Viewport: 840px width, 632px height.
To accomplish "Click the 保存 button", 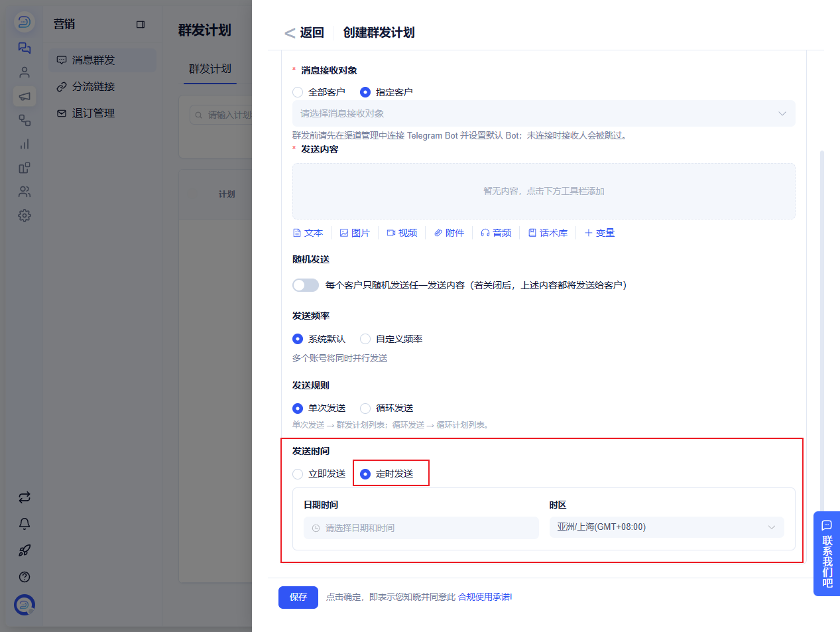I will click(298, 597).
